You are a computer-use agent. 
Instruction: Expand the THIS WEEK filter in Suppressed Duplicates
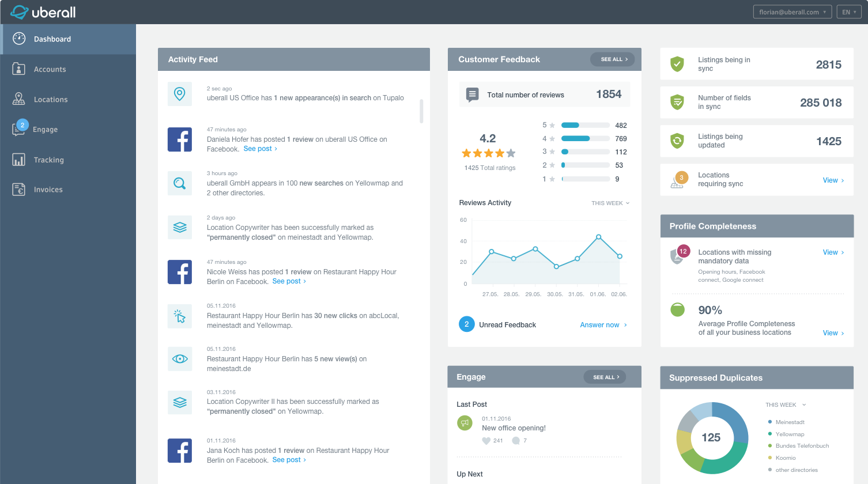785,405
